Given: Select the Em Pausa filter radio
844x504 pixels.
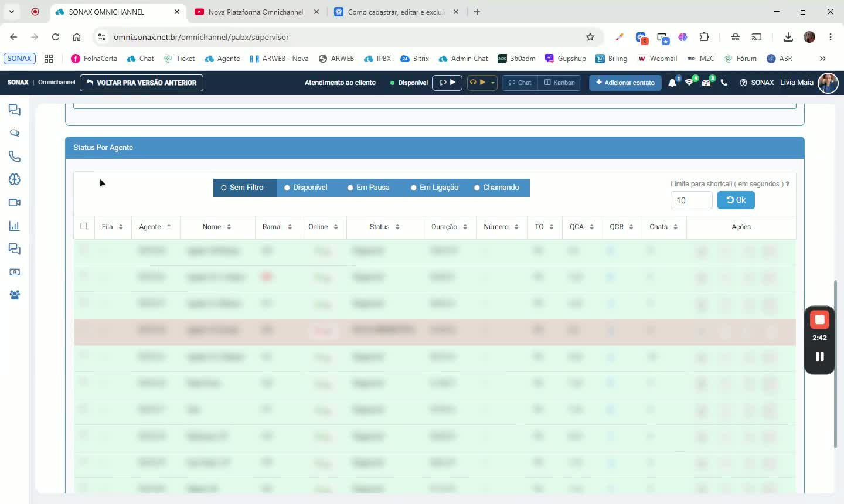Looking at the screenshot, I should click(350, 188).
